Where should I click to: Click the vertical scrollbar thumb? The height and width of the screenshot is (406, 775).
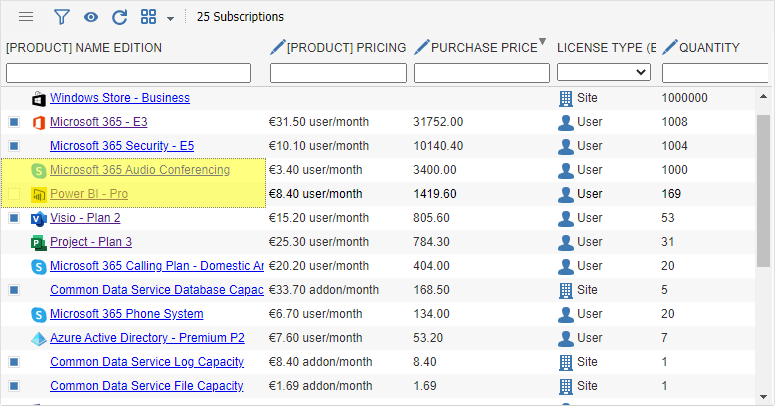763,191
